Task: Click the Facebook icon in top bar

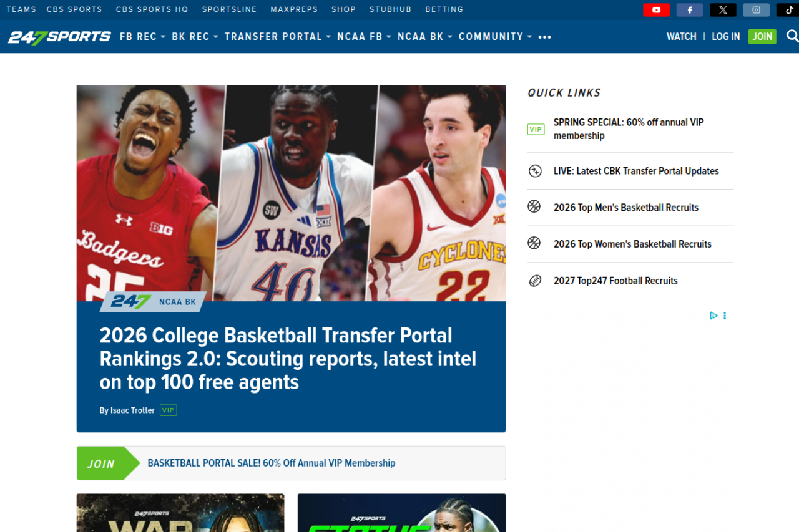Action: tap(689, 10)
